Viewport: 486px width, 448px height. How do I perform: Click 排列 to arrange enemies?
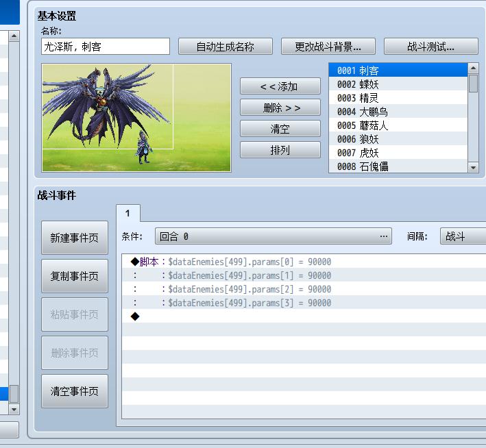pyautogui.click(x=280, y=150)
